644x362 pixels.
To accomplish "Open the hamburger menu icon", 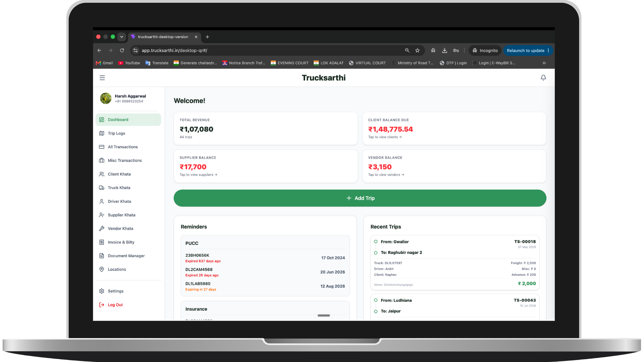I will (x=102, y=78).
